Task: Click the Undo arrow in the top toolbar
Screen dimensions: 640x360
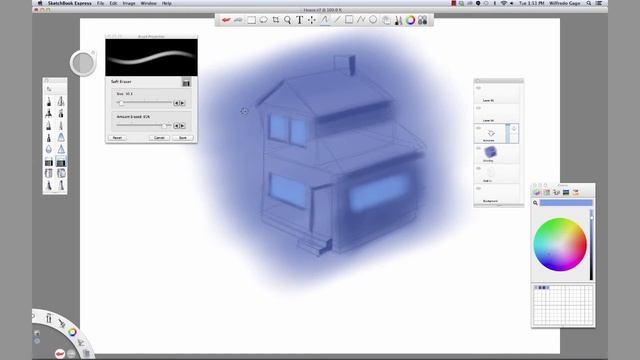Action: click(226, 20)
